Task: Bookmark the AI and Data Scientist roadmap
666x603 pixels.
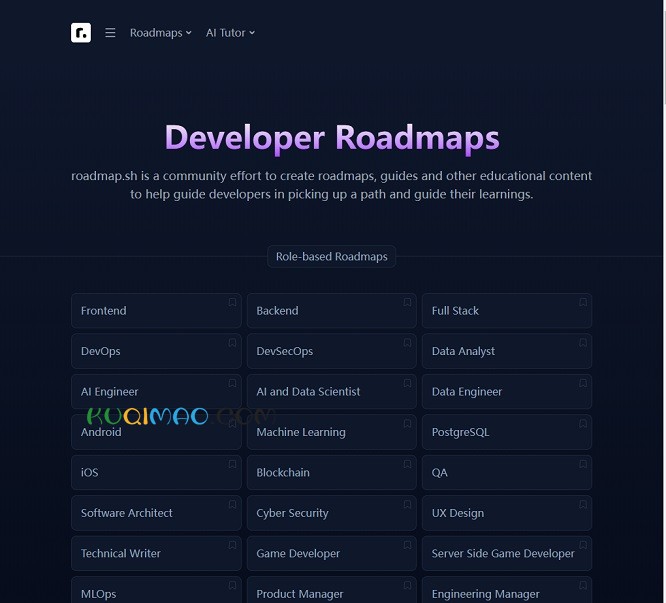Action: tap(407, 383)
